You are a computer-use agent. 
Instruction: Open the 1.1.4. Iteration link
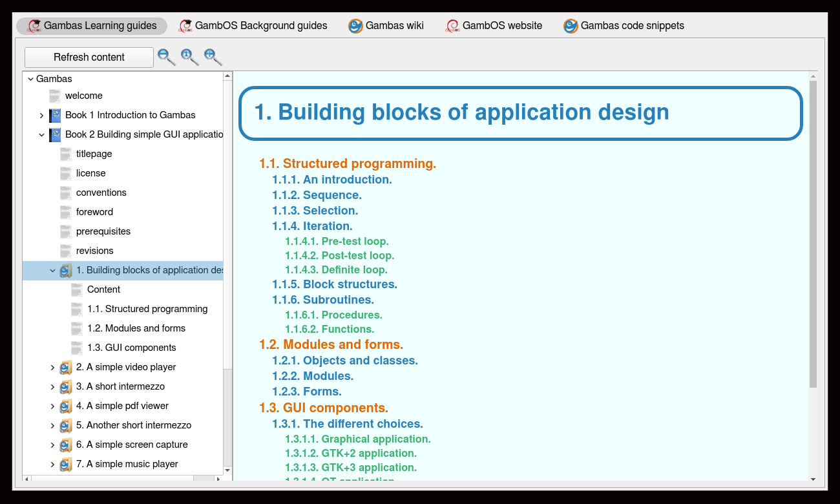(x=312, y=226)
